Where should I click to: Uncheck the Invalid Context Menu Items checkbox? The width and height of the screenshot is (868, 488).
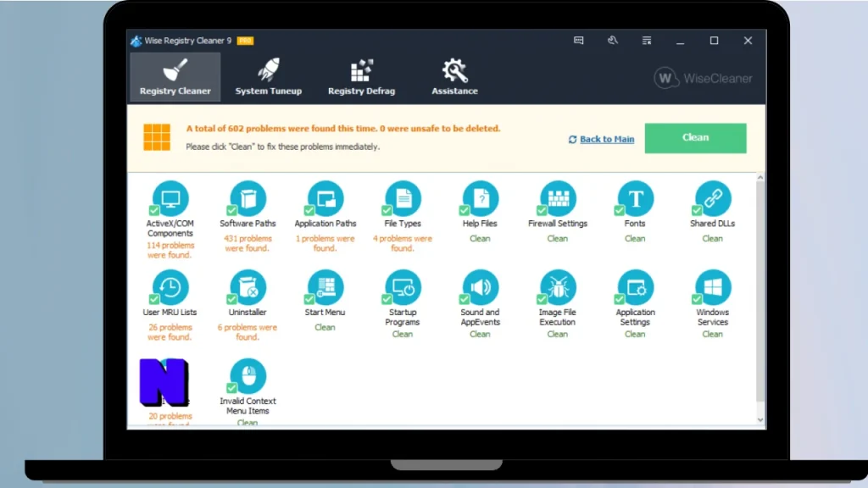(232, 388)
